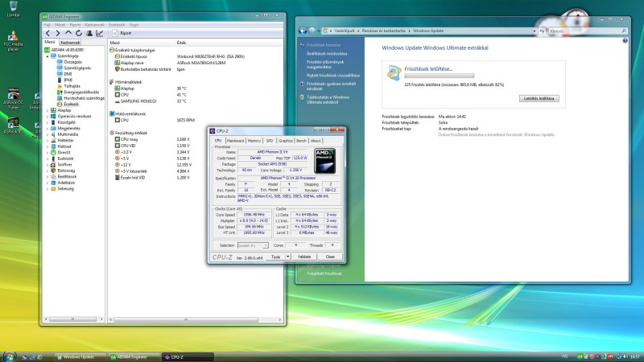Click the Riport button in AIDA64 toolbar

(122, 33)
